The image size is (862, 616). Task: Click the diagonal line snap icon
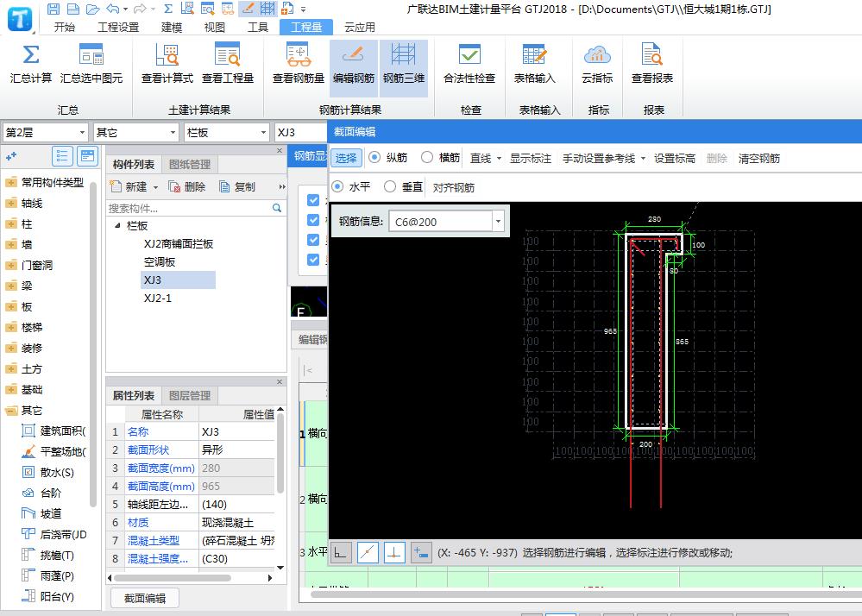tap(368, 552)
